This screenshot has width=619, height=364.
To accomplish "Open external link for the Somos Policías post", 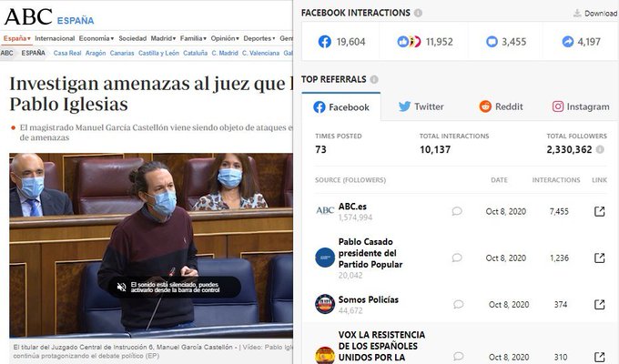I will click(x=599, y=304).
